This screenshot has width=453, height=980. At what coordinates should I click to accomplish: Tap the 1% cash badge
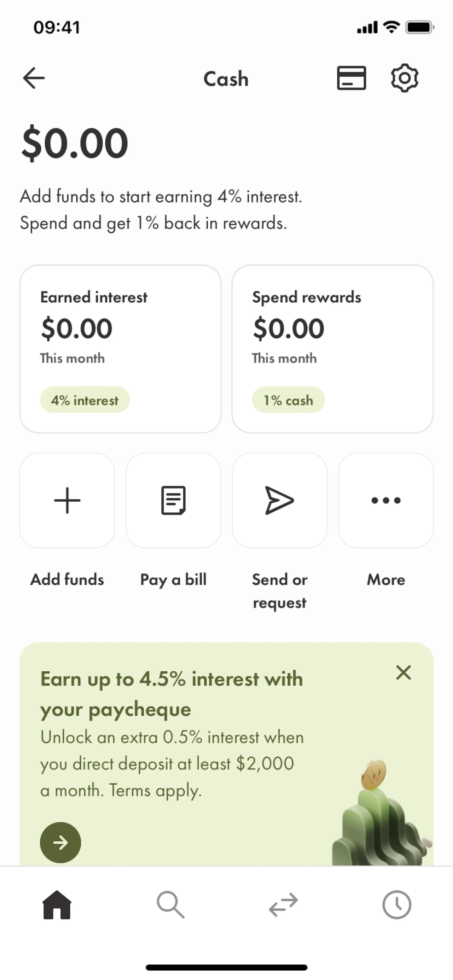tap(288, 400)
